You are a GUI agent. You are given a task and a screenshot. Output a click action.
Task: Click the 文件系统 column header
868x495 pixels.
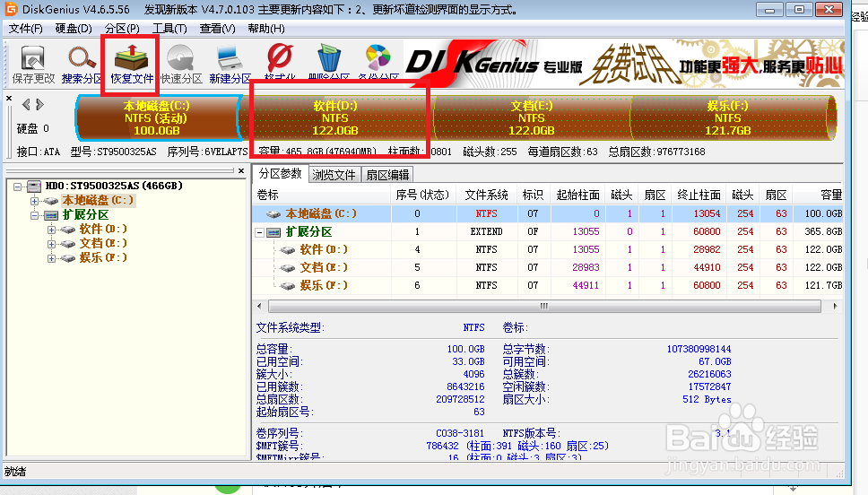(487, 195)
